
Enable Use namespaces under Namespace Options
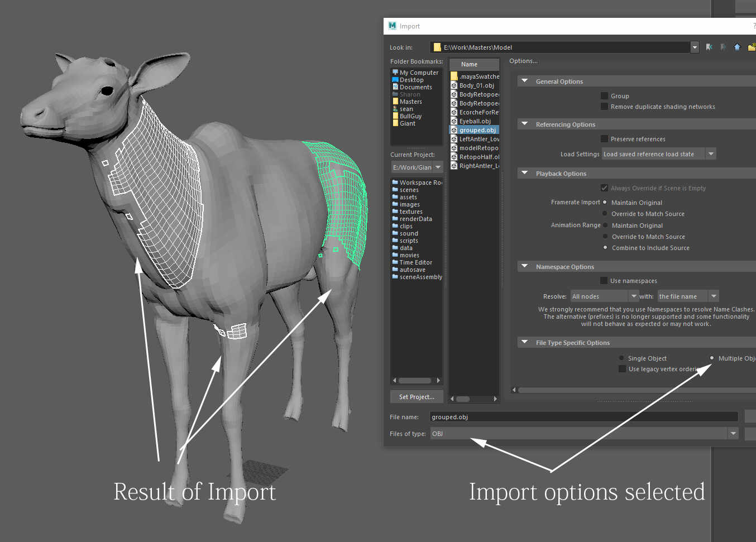click(x=604, y=280)
